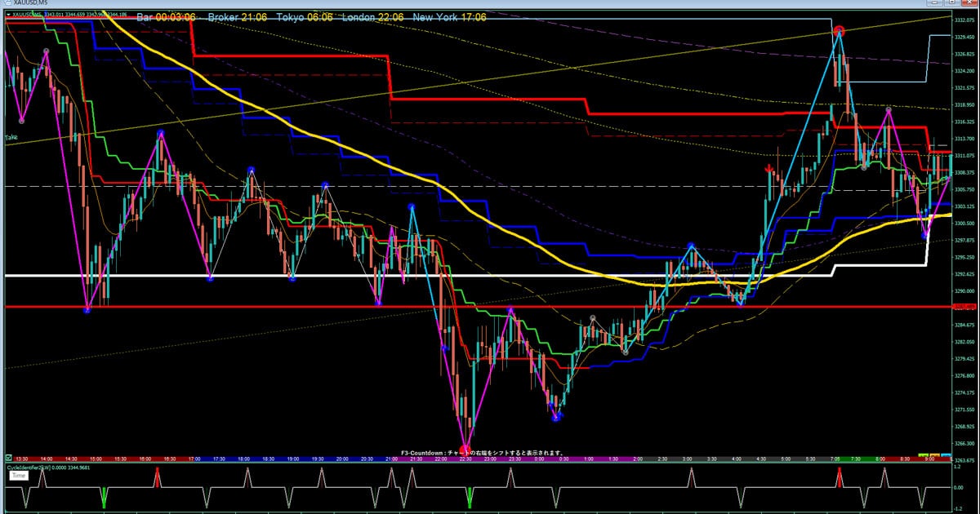
Task: Click the red circle at the chart's highest peak
Action: (839, 31)
